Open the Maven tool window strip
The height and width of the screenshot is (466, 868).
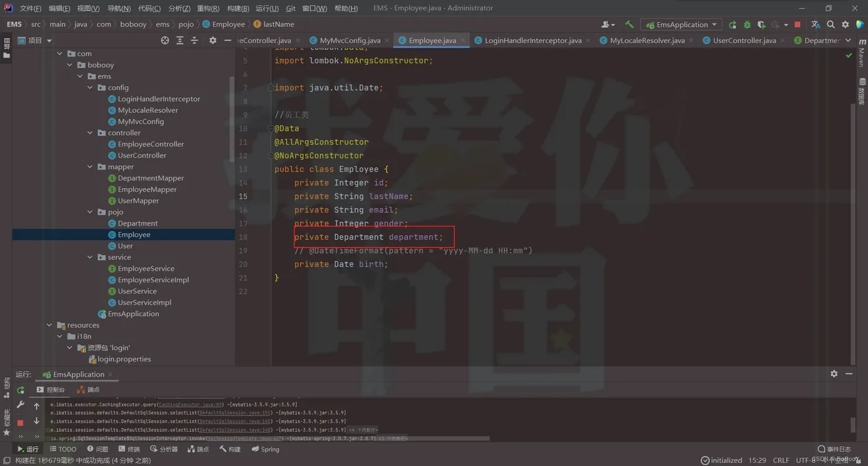tap(862, 53)
